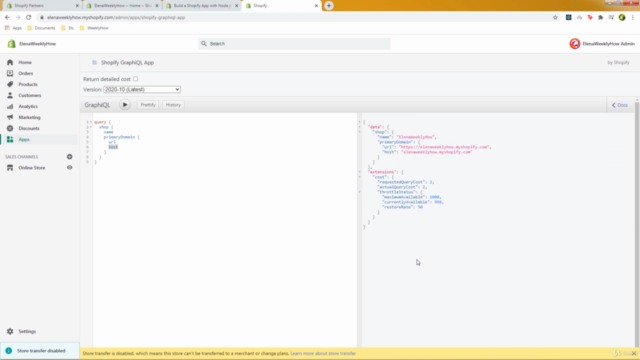Open the Extensions puzzle icon
This screenshot has height=360, width=640.
click(600, 18)
